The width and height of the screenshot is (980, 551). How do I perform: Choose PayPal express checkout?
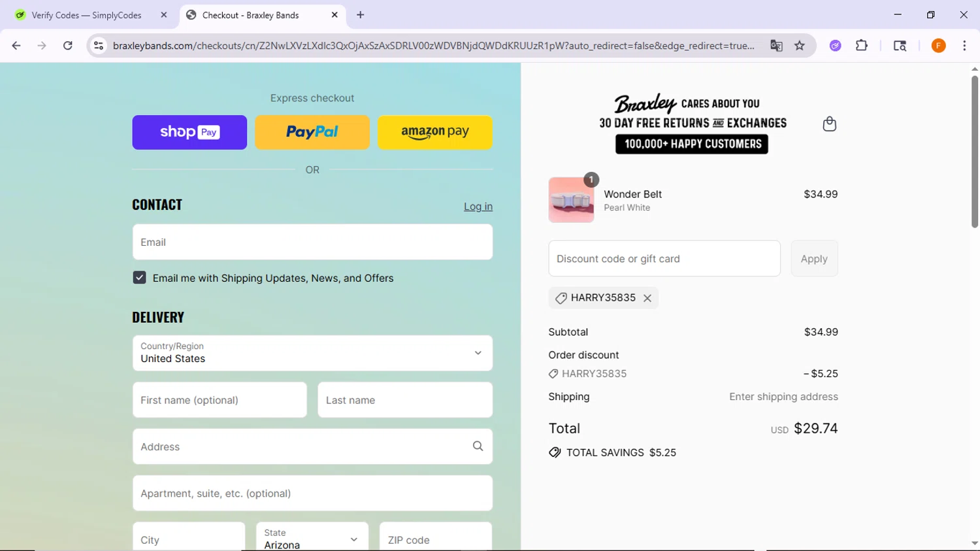click(312, 132)
